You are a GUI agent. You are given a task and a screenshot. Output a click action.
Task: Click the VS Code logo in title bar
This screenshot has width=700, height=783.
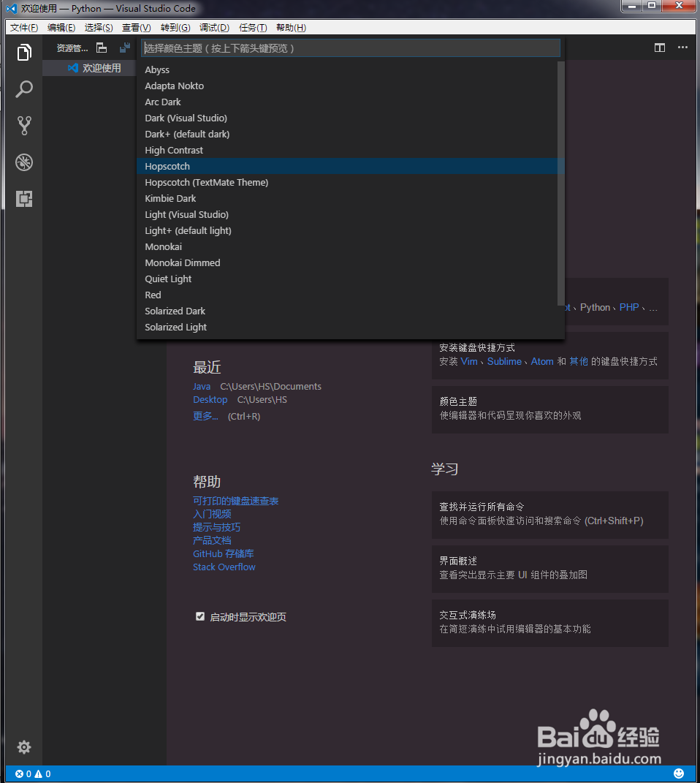click(12, 9)
